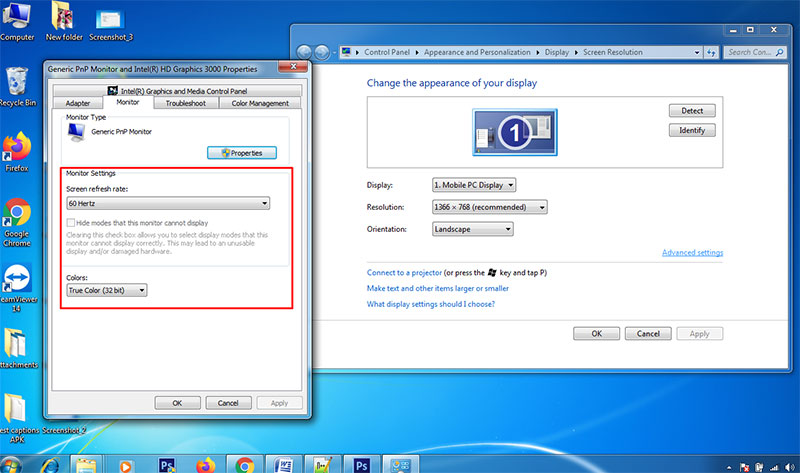Open TeamViewer 14 desktop icon
Screen dimensions: 800x473
pyautogui.click(x=17, y=282)
